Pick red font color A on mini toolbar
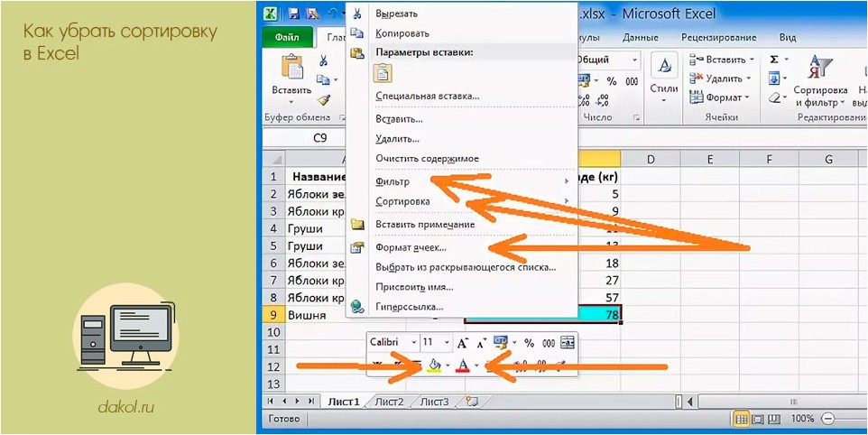 tap(463, 366)
